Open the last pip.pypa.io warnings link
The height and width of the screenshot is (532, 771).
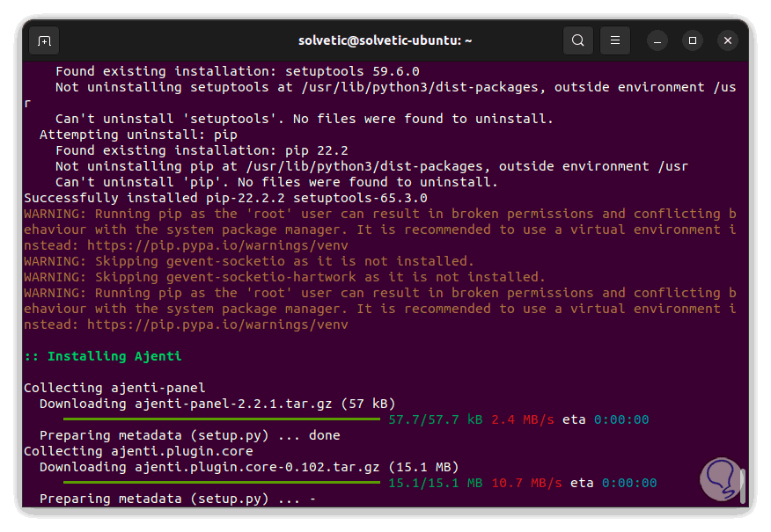[217, 324]
